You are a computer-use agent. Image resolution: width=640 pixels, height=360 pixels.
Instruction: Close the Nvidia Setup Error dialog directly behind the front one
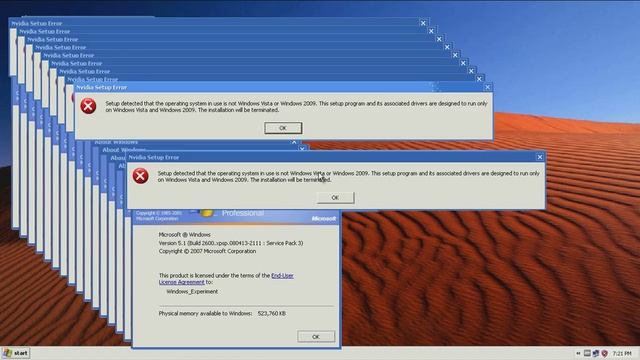coord(487,87)
